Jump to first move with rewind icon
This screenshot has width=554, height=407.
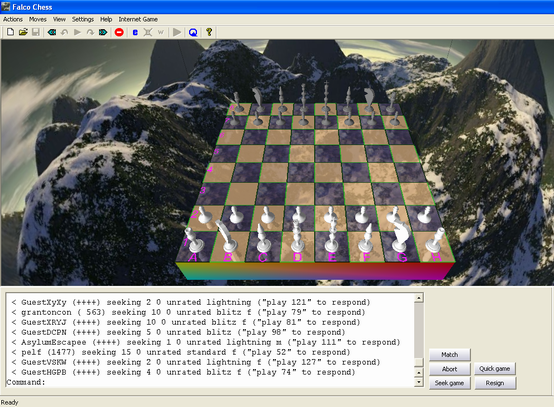[52, 33]
